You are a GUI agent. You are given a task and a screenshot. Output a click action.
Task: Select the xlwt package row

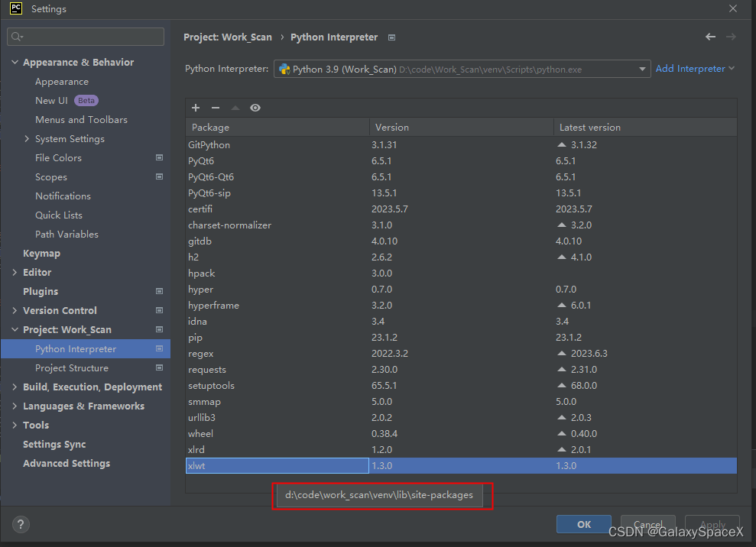click(462, 465)
